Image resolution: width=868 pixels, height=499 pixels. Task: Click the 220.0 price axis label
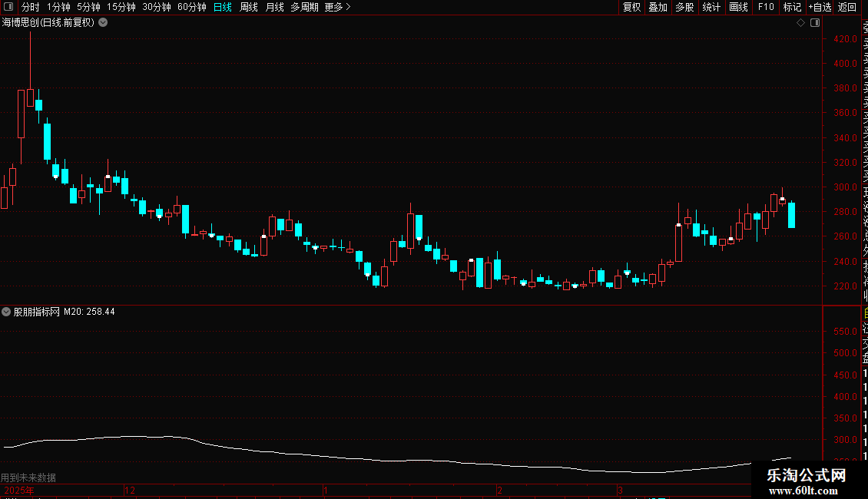click(845, 286)
